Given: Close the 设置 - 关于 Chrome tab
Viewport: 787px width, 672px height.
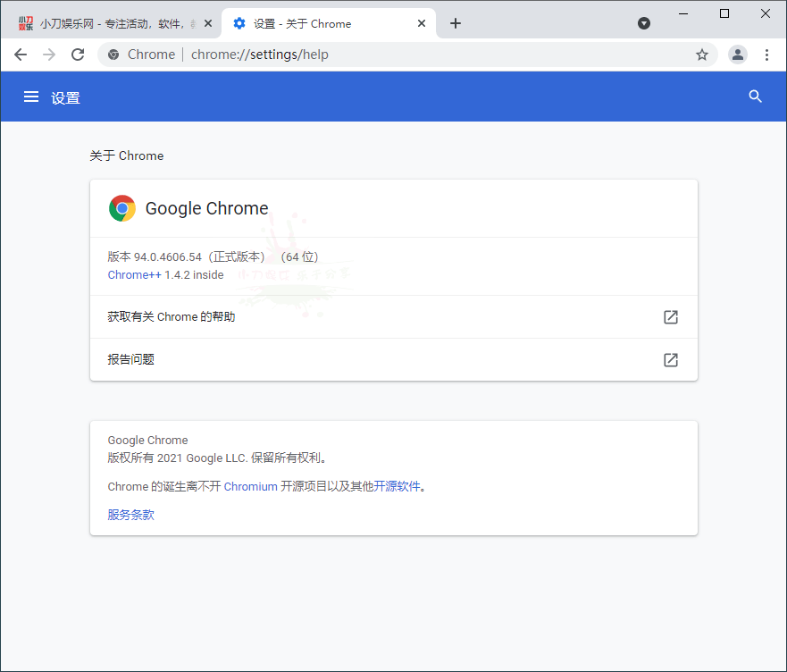Looking at the screenshot, I should [x=422, y=23].
